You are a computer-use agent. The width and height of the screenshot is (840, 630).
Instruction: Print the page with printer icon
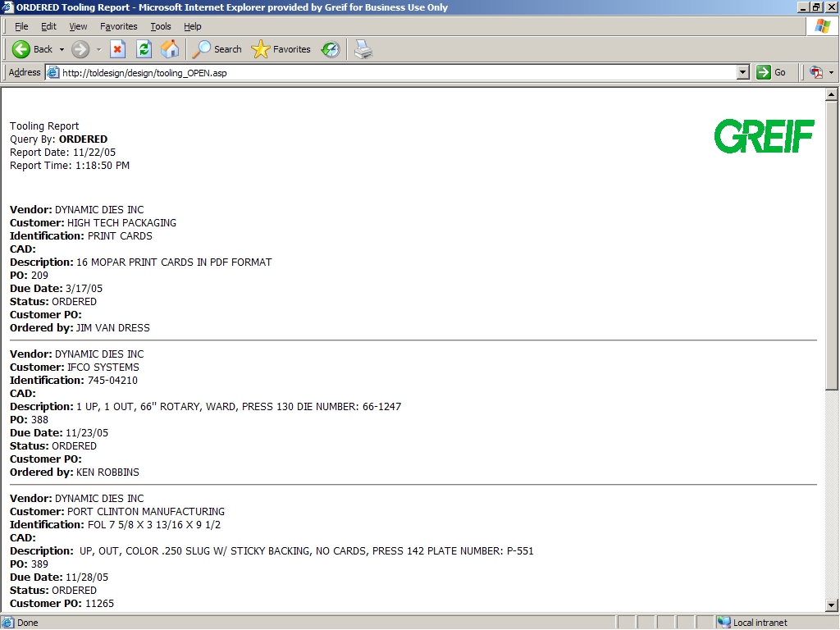tap(363, 49)
